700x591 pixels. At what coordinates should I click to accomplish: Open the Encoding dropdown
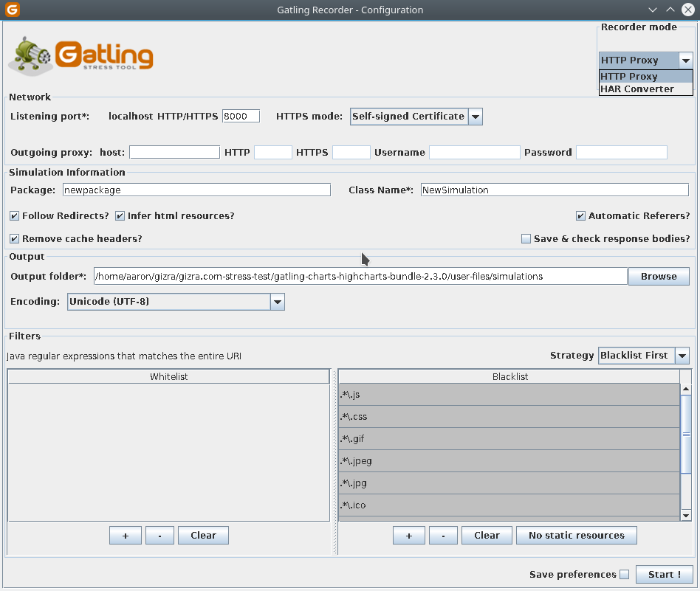pyautogui.click(x=278, y=301)
